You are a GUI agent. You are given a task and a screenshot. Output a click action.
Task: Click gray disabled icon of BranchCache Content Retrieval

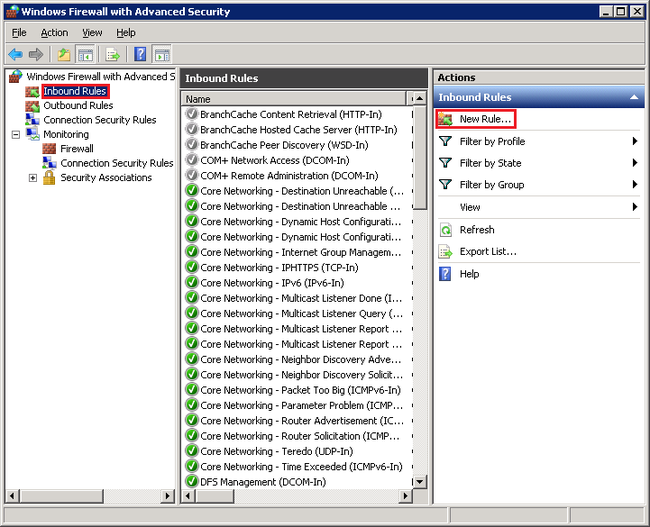[x=192, y=114]
